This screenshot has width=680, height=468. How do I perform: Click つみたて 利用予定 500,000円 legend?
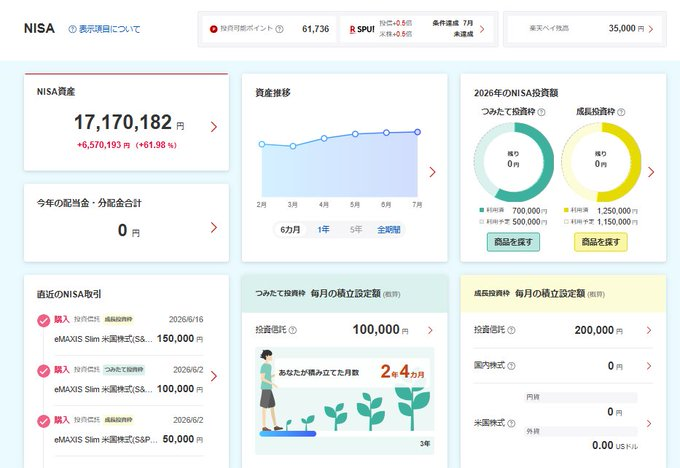click(513, 222)
